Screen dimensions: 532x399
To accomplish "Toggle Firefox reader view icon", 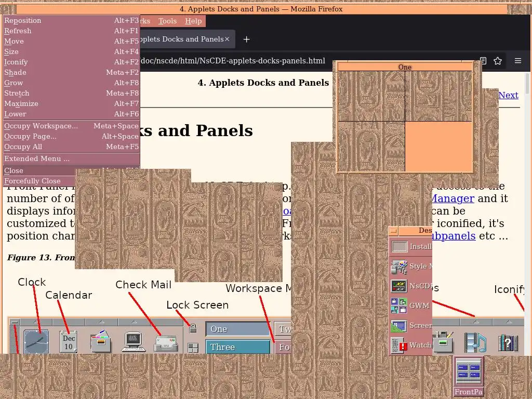I will 484,61.
